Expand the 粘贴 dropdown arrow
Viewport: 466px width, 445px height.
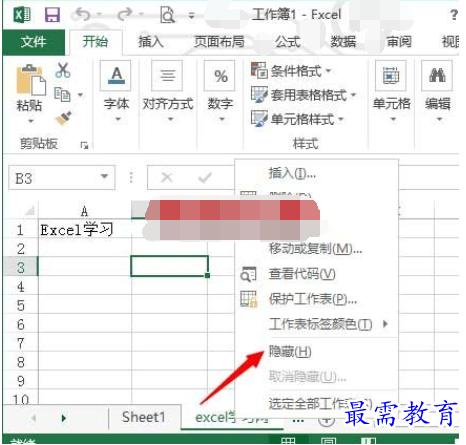coord(31,121)
